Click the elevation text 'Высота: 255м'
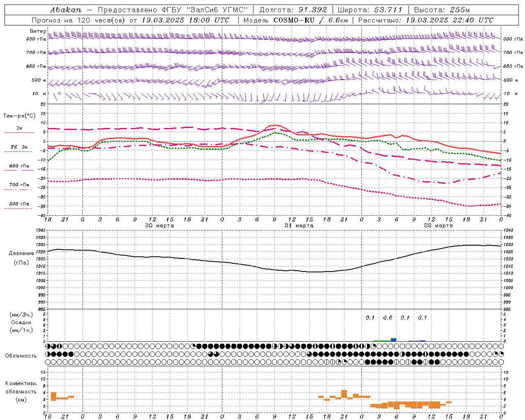Screen dimensions: 525x420 click(x=442, y=10)
